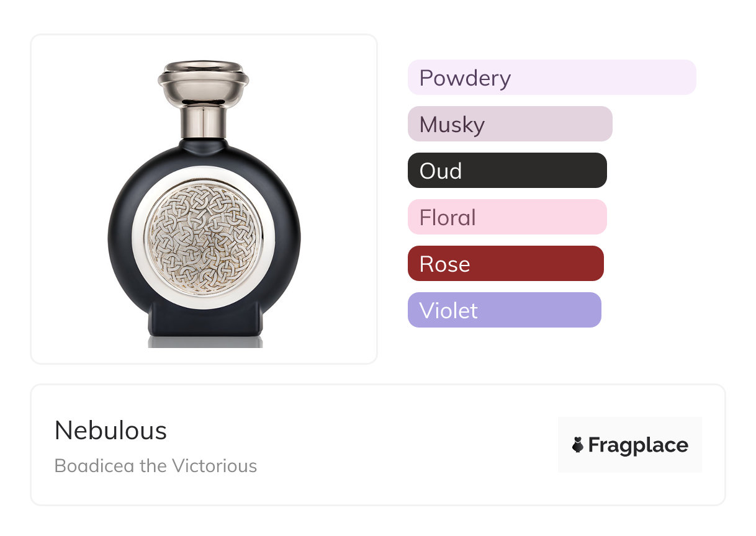
Task: Open the Boadicea the Victorious brand link
Action: pos(155,465)
